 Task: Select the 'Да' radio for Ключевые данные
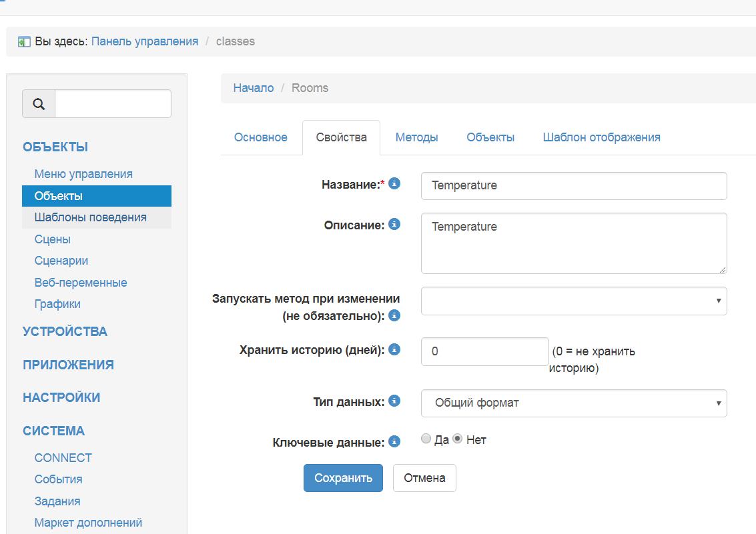(x=426, y=439)
